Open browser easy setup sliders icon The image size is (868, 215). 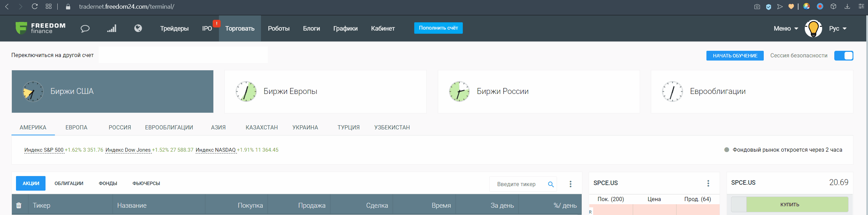pos(861,7)
